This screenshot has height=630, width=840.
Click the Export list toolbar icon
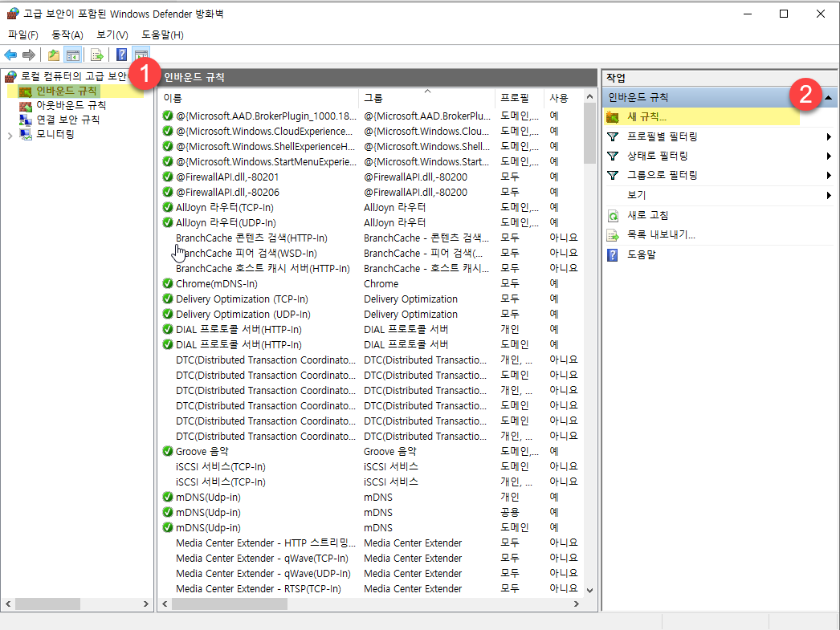click(x=97, y=55)
